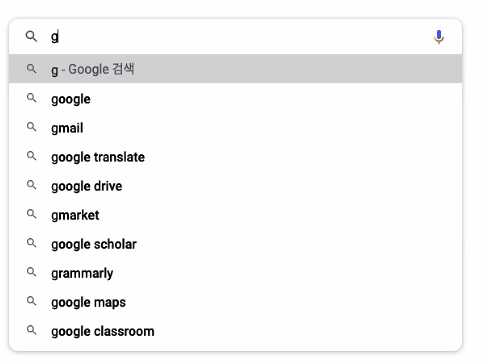Click search icon next to google classroom
Image resolution: width=481 pixels, height=362 pixels.
32,330
